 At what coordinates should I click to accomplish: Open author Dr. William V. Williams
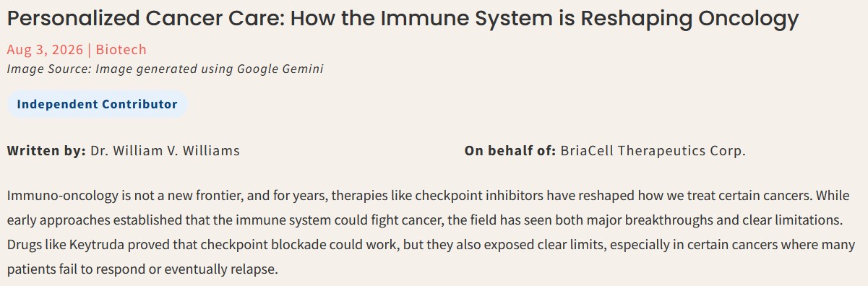point(165,151)
